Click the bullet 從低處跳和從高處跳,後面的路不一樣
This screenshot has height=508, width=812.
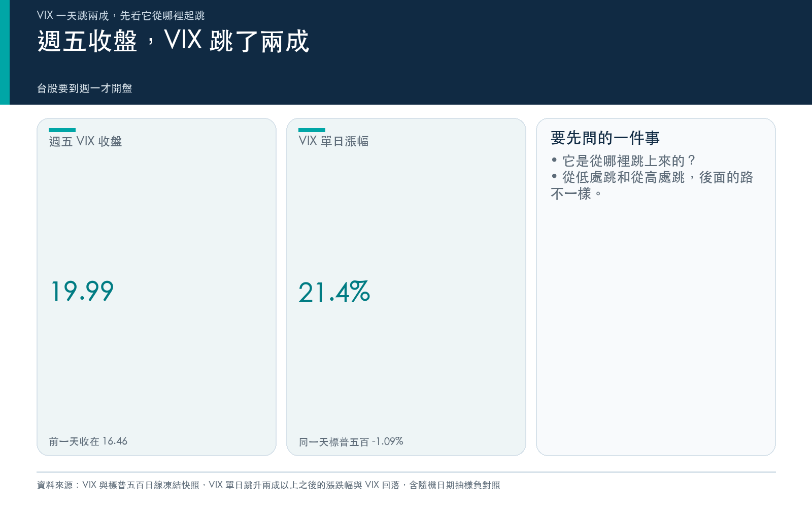(652, 185)
